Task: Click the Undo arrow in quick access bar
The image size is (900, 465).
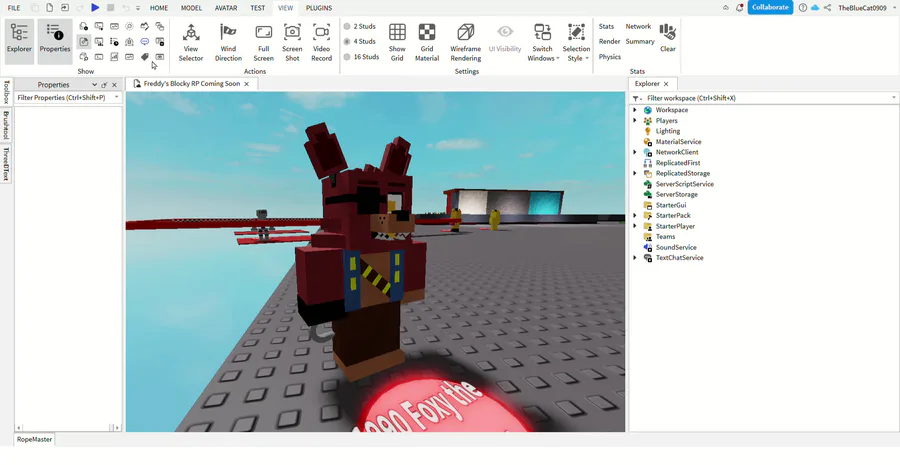Action: tap(126, 7)
